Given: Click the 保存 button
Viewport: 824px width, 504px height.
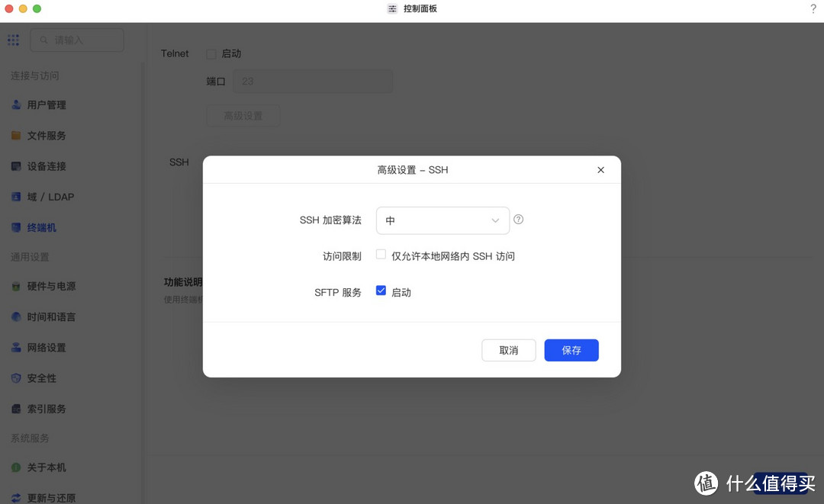Looking at the screenshot, I should click(571, 350).
